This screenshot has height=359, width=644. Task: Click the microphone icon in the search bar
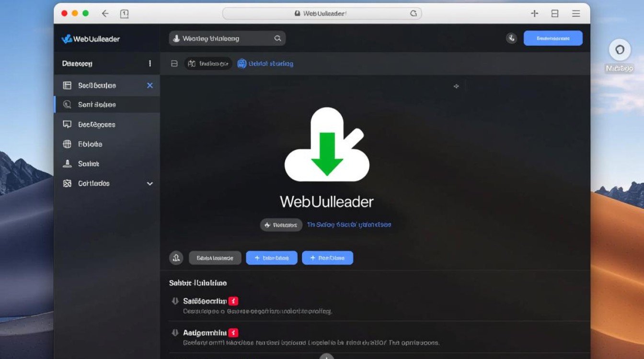tap(176, 38)
